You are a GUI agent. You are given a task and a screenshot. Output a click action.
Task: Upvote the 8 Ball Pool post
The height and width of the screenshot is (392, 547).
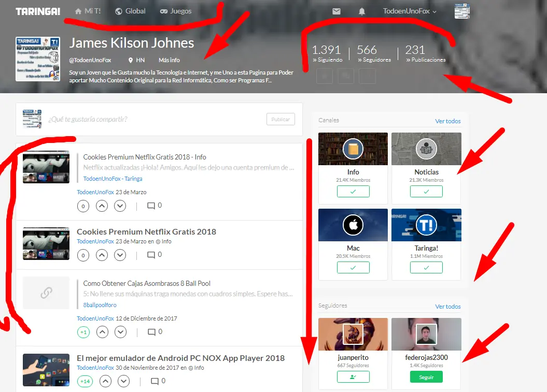(102, 332)
